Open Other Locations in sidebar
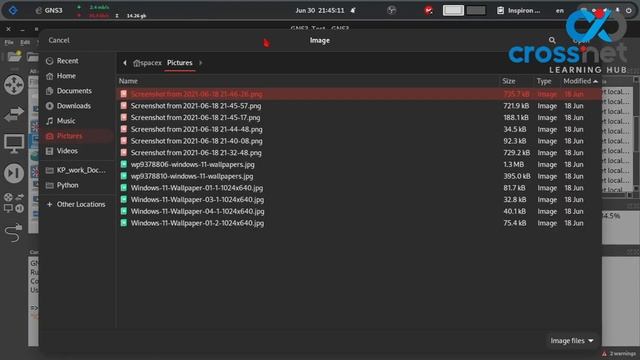The height and width of the screenshot is (360, 640). 81,204
